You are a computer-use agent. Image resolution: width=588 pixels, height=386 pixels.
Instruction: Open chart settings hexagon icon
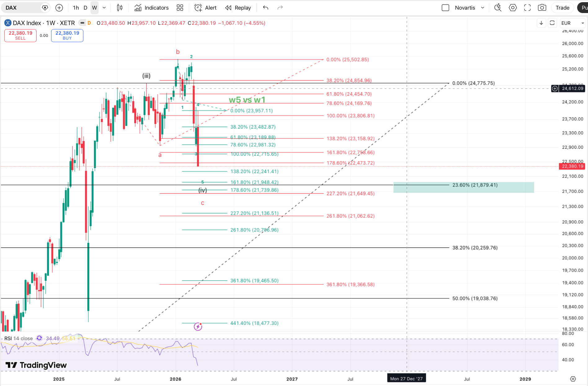click(513, 8)
